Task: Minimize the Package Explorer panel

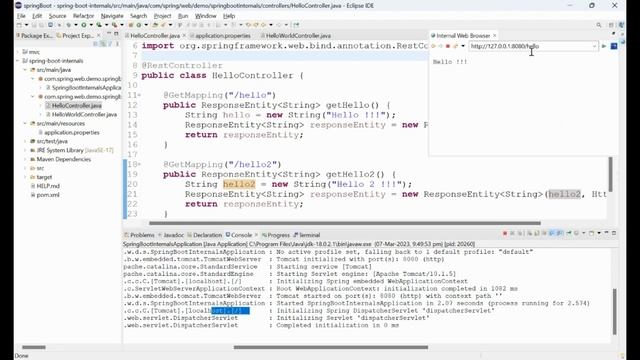Action: tap(109, 34)
